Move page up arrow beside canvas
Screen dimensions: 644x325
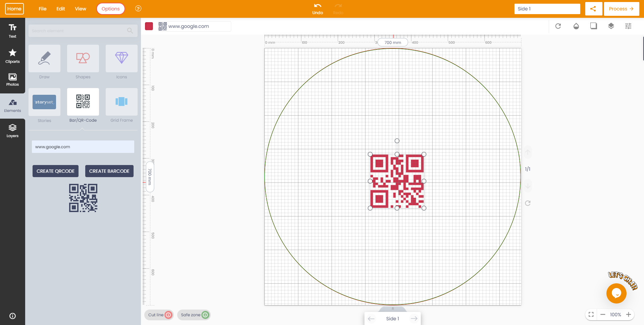click(x=528, y=153)
